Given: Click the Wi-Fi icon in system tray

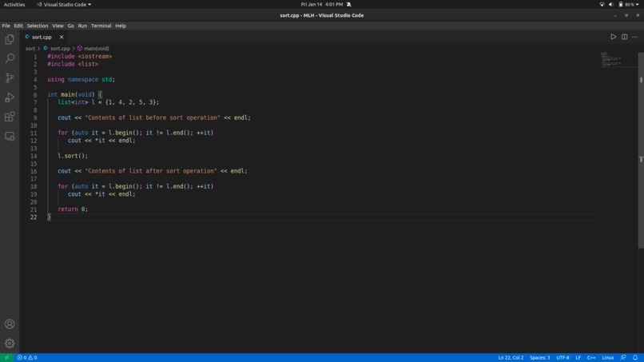Looking at the screenshot, I should (602, 5).
